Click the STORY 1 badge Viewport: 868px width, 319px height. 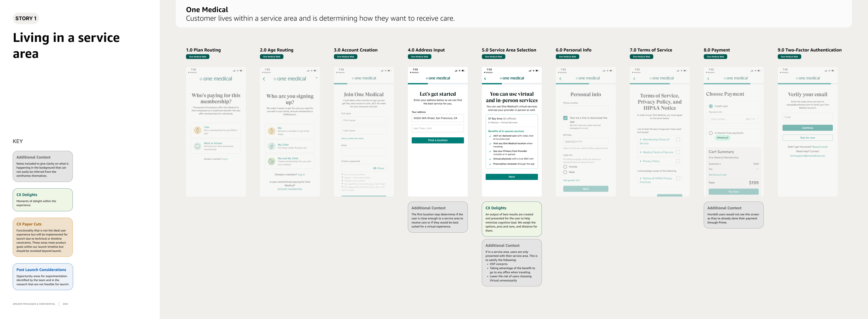(26, 18)
